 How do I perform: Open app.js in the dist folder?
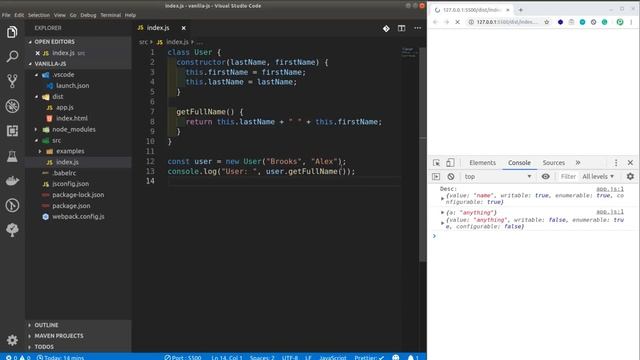[x=64, y=107]
